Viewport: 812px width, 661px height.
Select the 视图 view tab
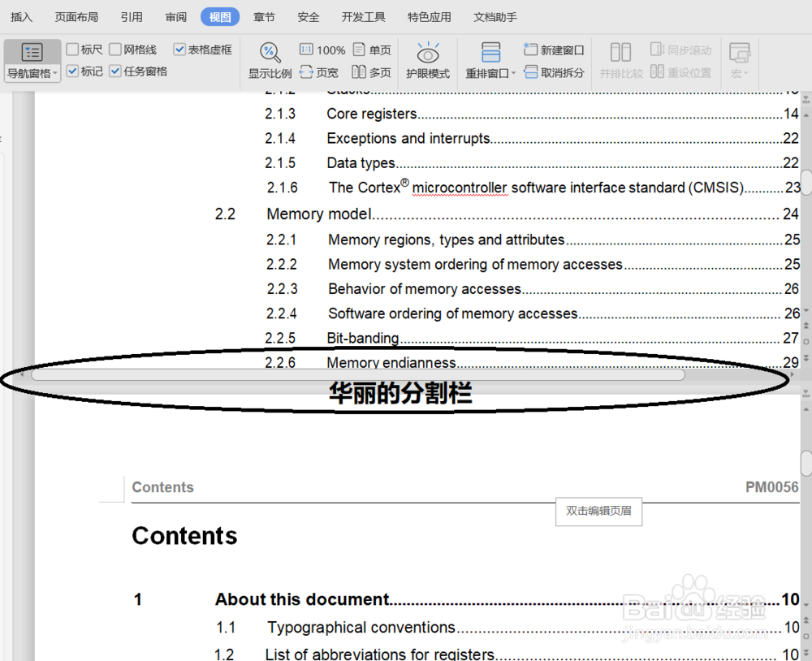220,17
